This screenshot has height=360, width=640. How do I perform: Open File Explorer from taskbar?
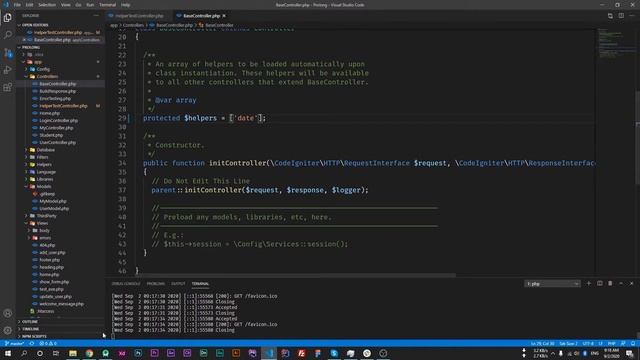73,353
